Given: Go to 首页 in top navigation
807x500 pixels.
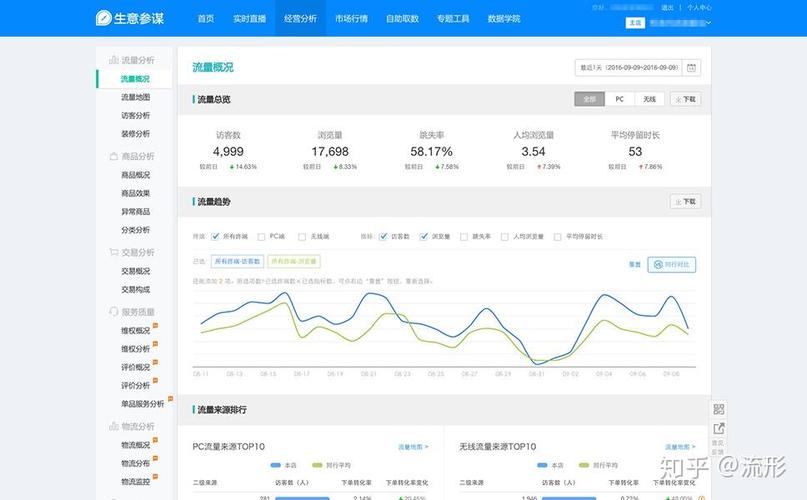Looking at the screenshot, I should click(x=206, y=19).
